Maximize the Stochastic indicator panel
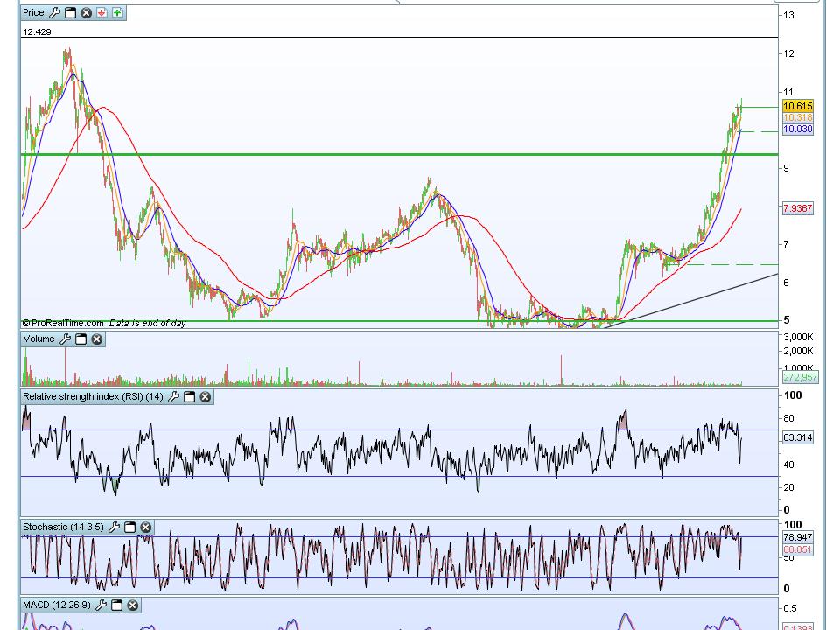This screenshot has width=840, height=630. [129, 527]
